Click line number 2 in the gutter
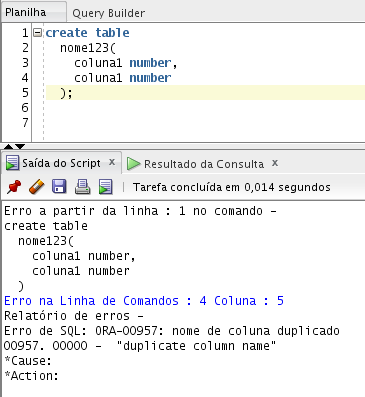 pyautogui.click(x=25, y=48)
